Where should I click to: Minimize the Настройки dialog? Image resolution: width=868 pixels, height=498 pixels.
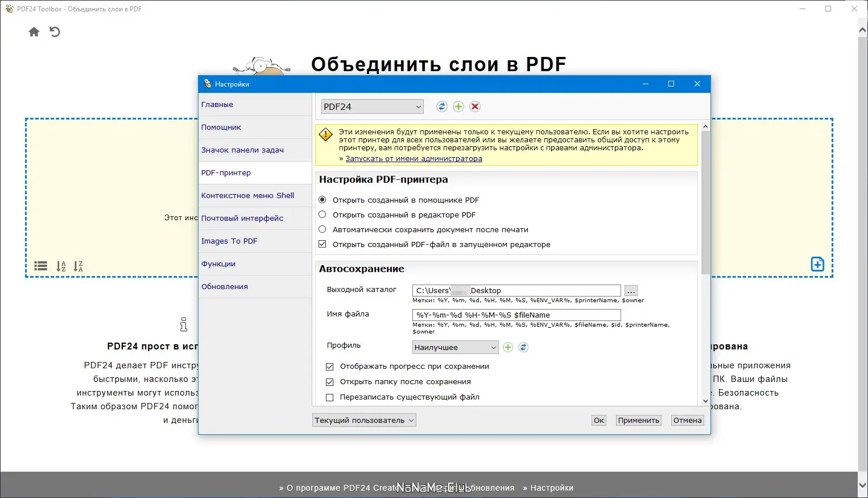pos(646,84)
